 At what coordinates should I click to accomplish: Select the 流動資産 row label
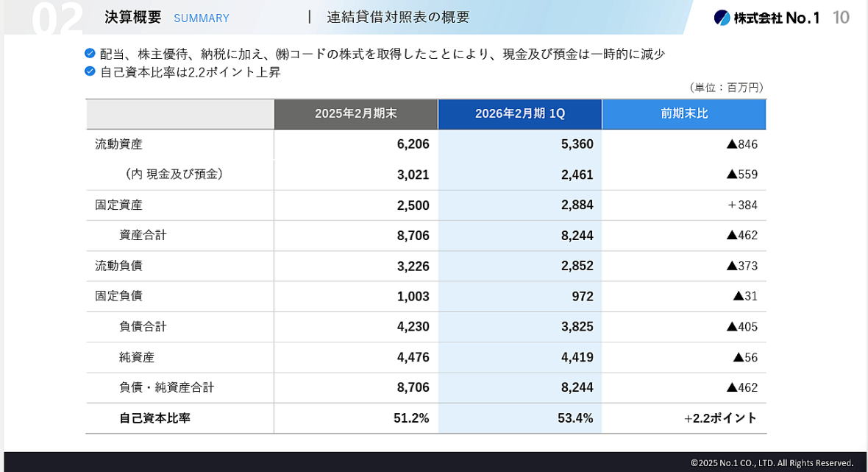118,144
